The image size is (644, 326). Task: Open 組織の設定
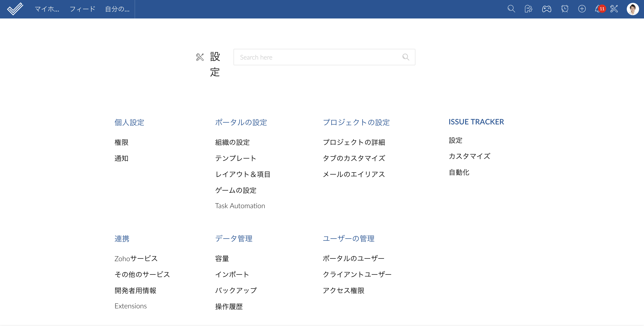click(233, 142)
